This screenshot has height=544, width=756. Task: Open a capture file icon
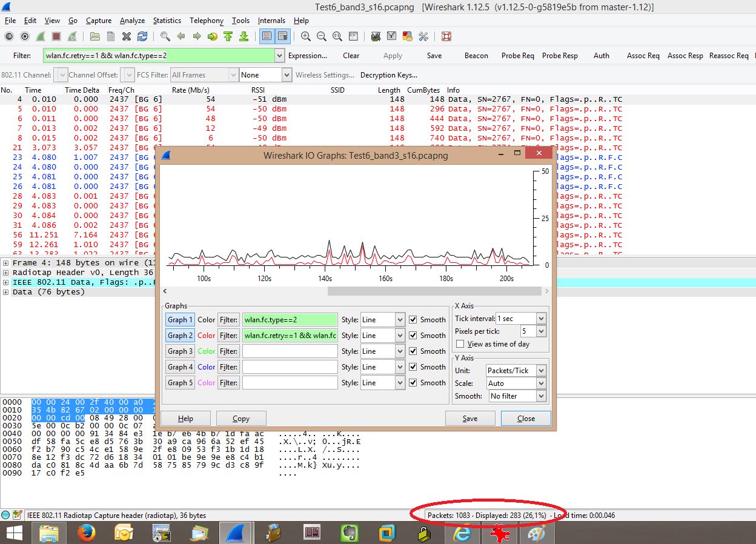click(95, 36)
